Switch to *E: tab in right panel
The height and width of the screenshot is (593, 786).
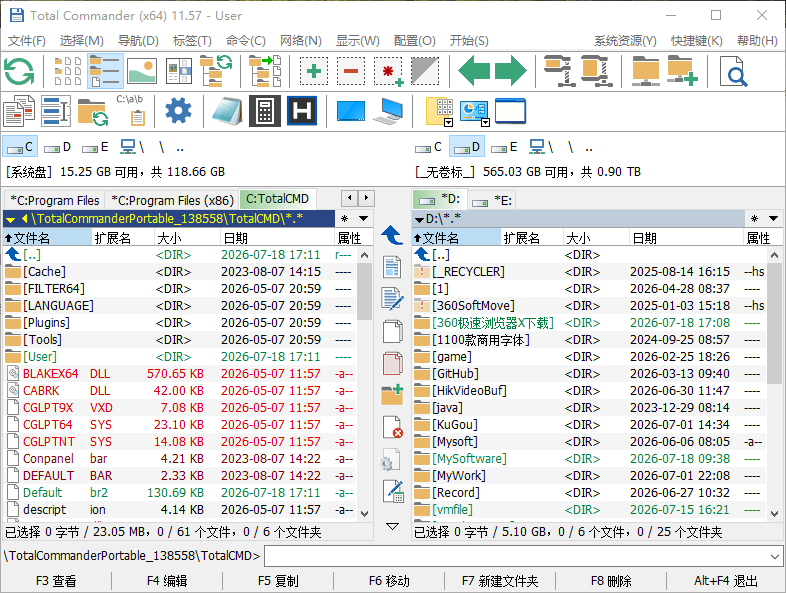click(493, 201)
